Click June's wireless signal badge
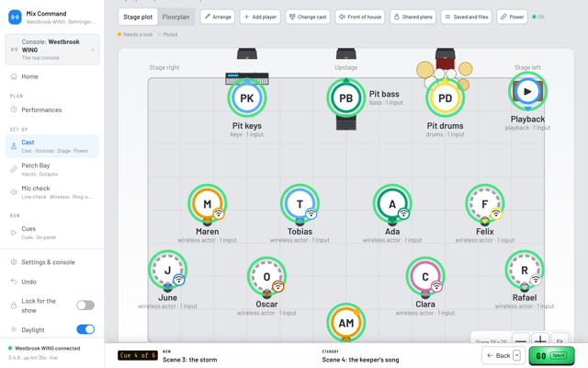 point(179,280)
